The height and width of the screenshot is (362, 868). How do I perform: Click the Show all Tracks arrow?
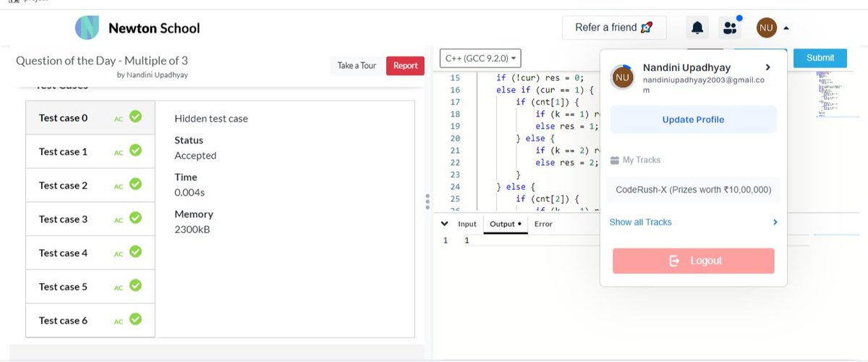pyautogui.click(x=775, y=222)
